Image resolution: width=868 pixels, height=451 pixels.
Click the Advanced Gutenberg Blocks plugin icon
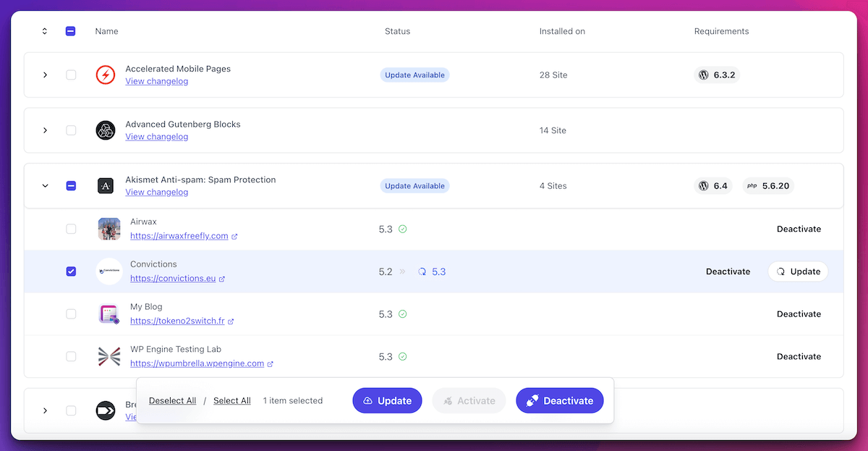coord(106,130)
